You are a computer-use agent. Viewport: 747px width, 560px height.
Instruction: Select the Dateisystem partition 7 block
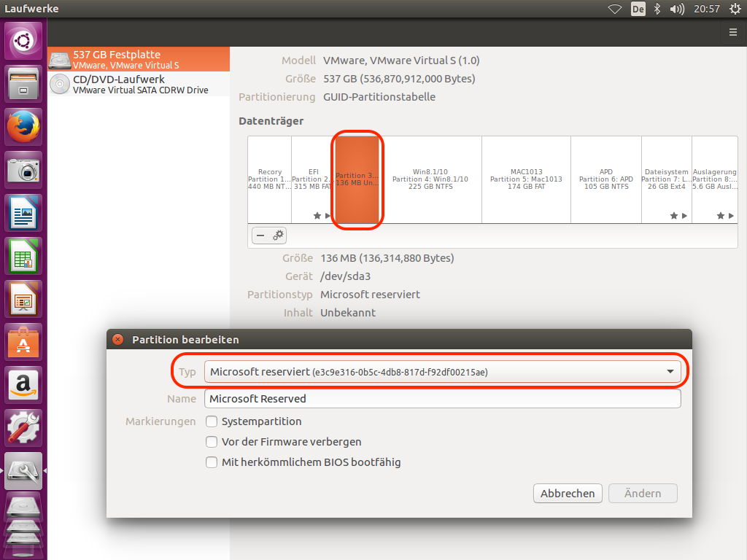[667, 179]
